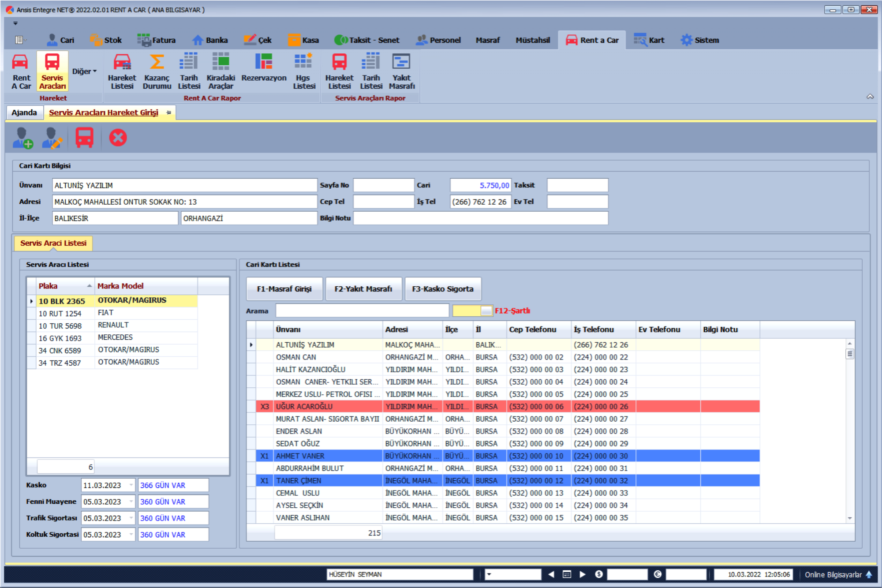The width and height of the screenshot is (882, 588).
Task: Click the edit cari person icon
Action: [x=52, y=138]
